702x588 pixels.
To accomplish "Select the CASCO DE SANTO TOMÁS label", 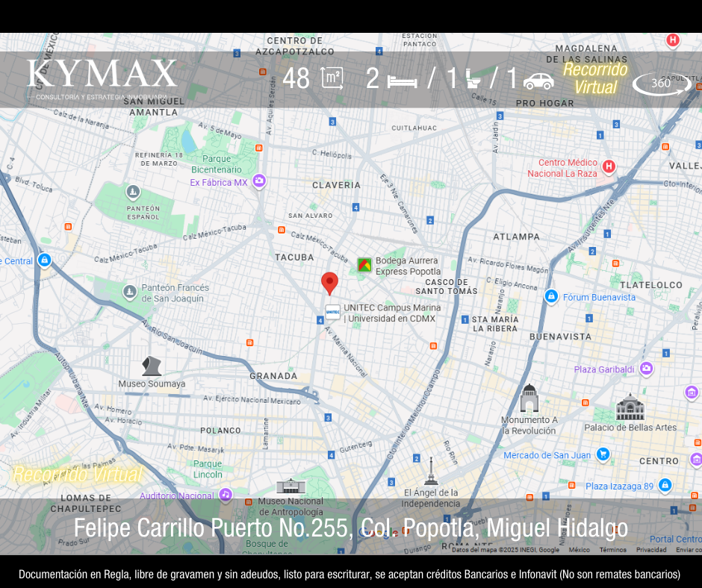I will (x=447, y=287).
